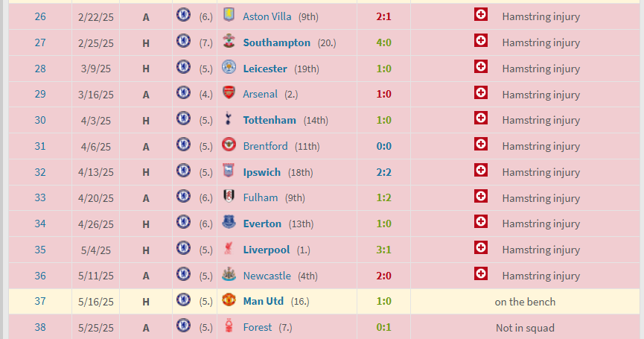Image resolution: width=644 pixels, height=339 pixels.
Task: Click the Arsenal club crest
Action: coord(229,92)
